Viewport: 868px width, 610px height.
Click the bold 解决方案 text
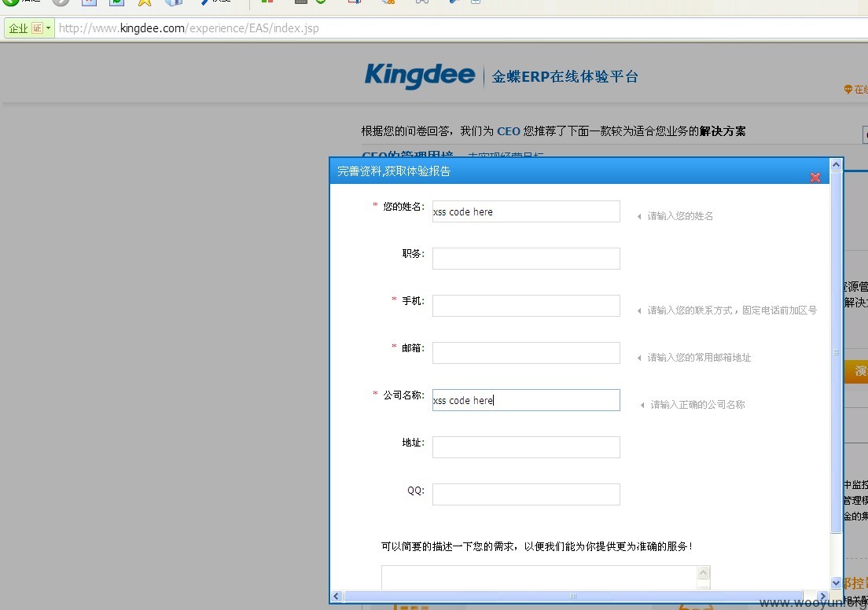click(723, 131)
